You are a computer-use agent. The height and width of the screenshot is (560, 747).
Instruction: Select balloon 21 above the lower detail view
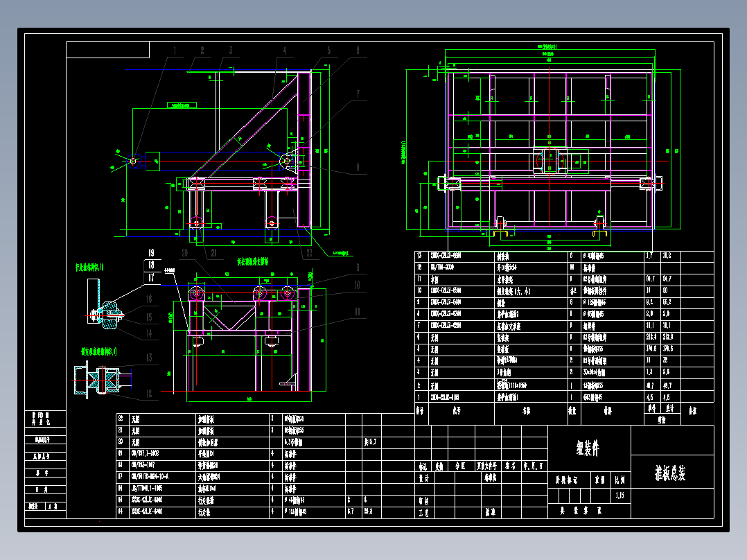(214, 252)
